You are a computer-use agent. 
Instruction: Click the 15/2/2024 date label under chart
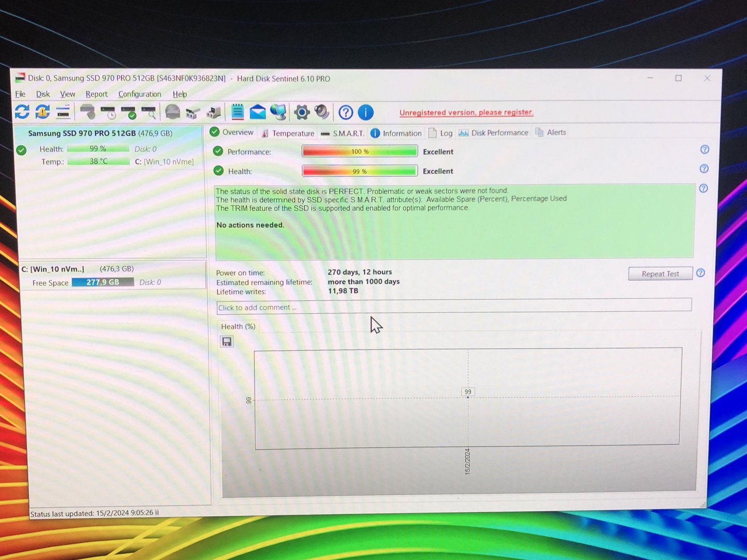pyautogui.click(x=467, y=461)
